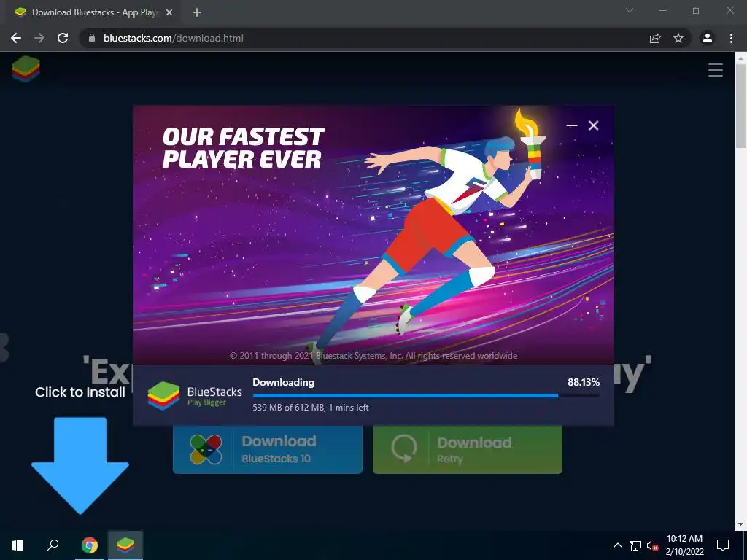Click the copyright text in the installer
This screenshot has height=560, width=747.
coord(373,356)
